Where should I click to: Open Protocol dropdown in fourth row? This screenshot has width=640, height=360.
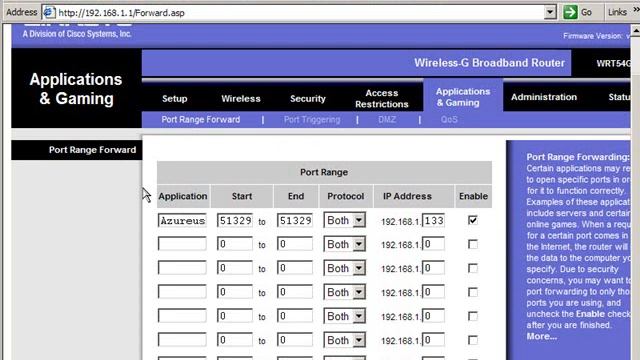coord(344,292)
